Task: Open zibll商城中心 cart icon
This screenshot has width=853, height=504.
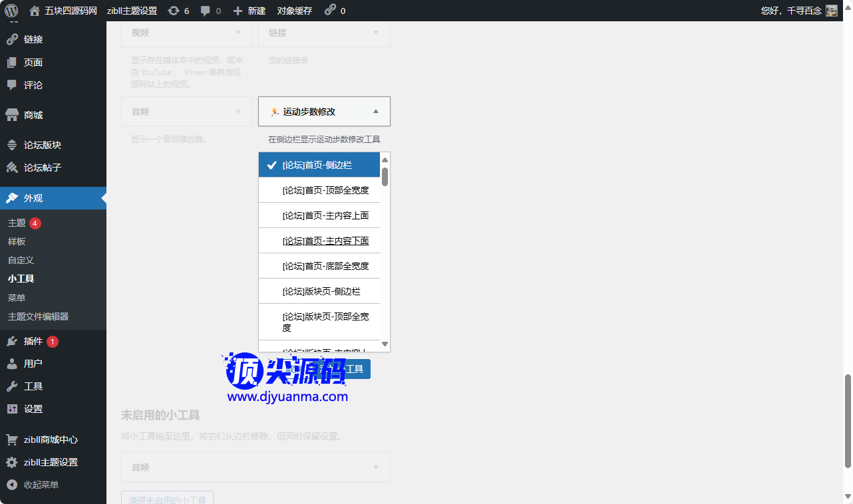Action: (12, 440)
